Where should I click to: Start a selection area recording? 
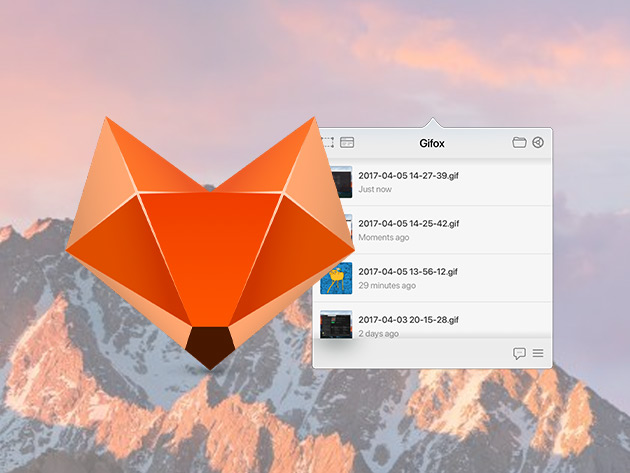click(327, 143)
